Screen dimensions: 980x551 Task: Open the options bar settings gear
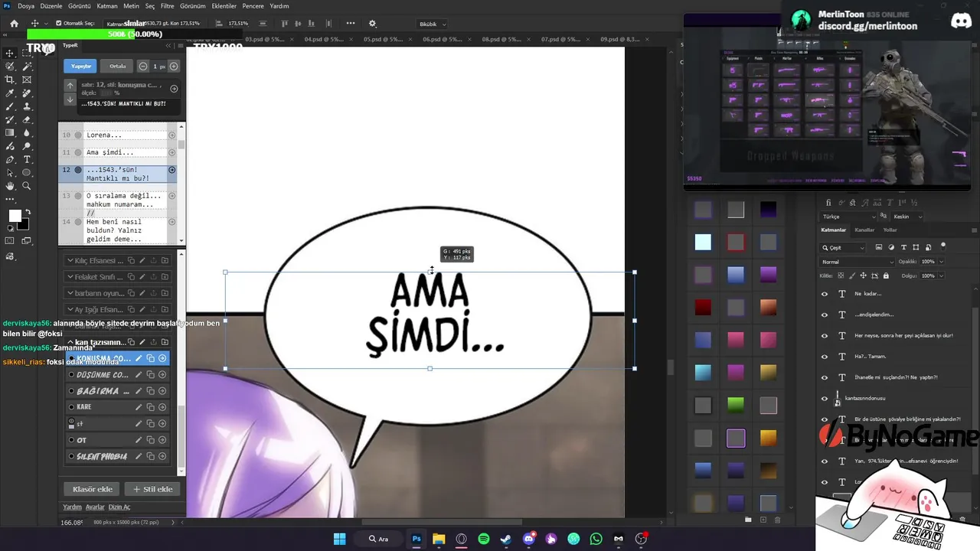click(373, 24)
